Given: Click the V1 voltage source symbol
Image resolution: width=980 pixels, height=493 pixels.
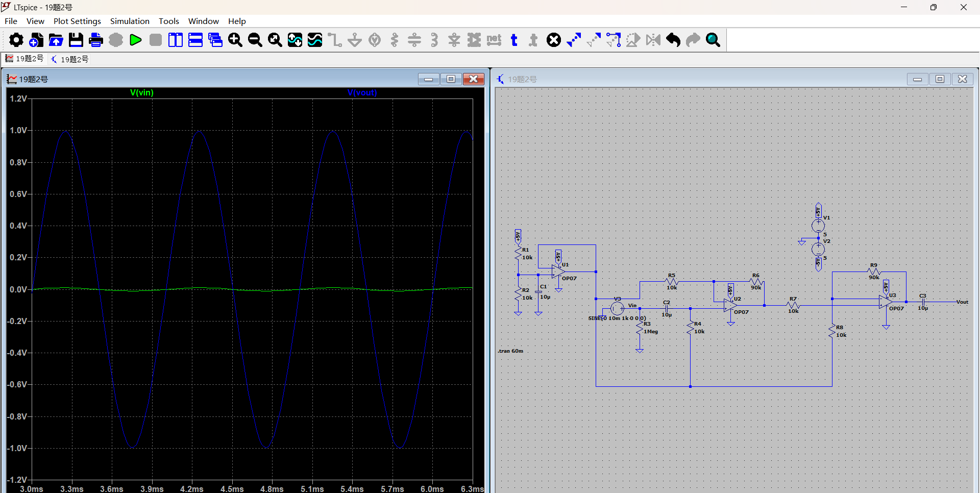Looking at the screenshot, I should tap(818, 225).
